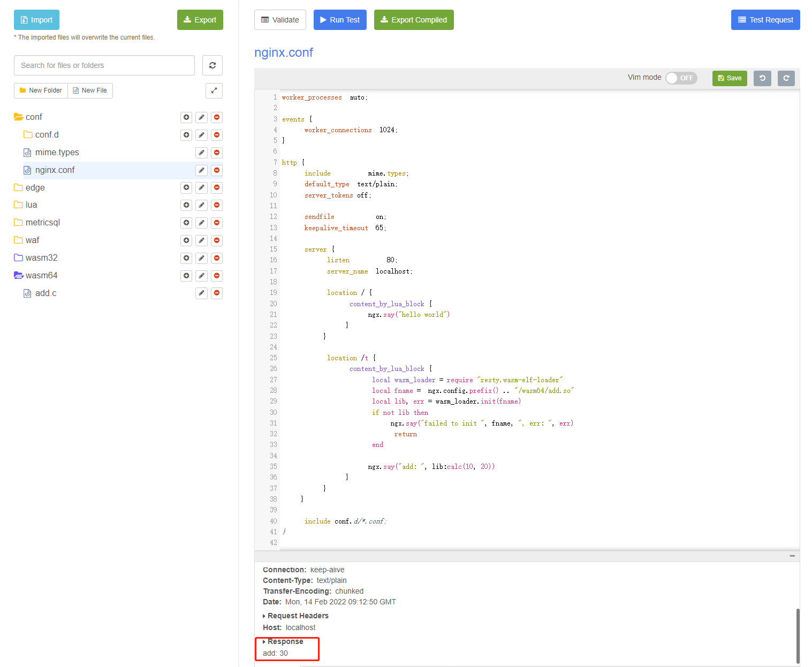Click rename pencil icon for wasm32 folder

pyautogui.click(x=201, y=258)
